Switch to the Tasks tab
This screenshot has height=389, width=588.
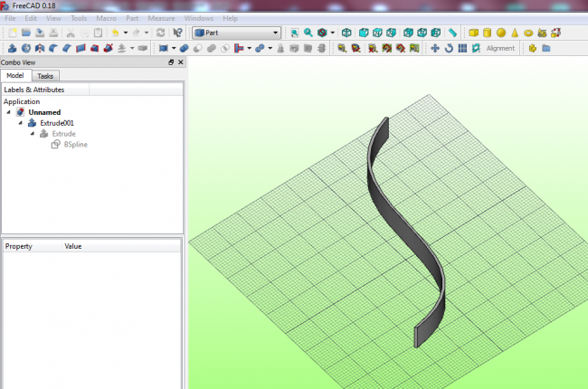pos(46,76)
